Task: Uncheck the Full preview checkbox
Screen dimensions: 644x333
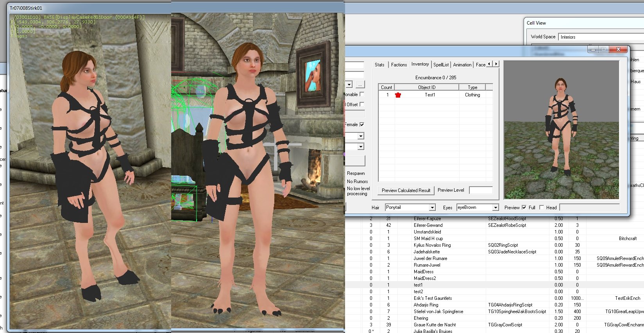Action: (524, 207)
